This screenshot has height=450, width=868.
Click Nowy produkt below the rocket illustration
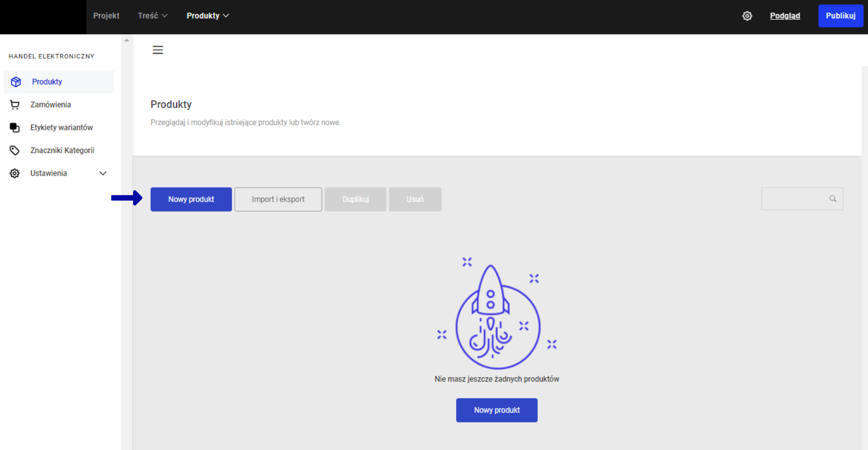pos(497,411)
